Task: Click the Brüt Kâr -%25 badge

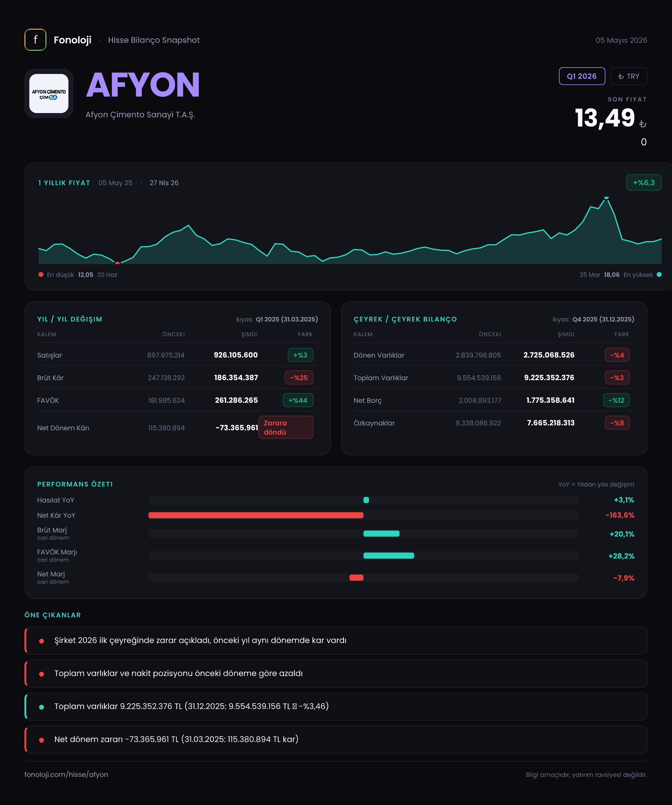Action: (299, 377)
